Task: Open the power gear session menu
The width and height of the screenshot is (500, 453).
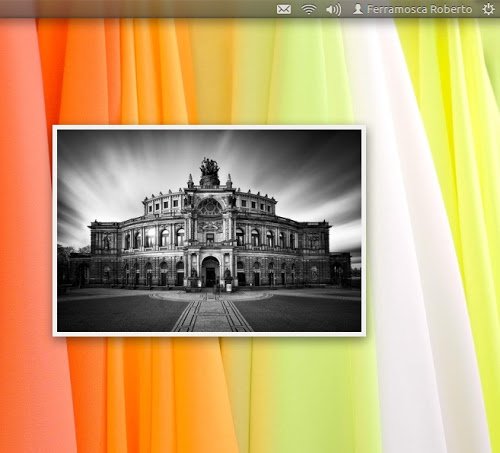Action: 488,9
